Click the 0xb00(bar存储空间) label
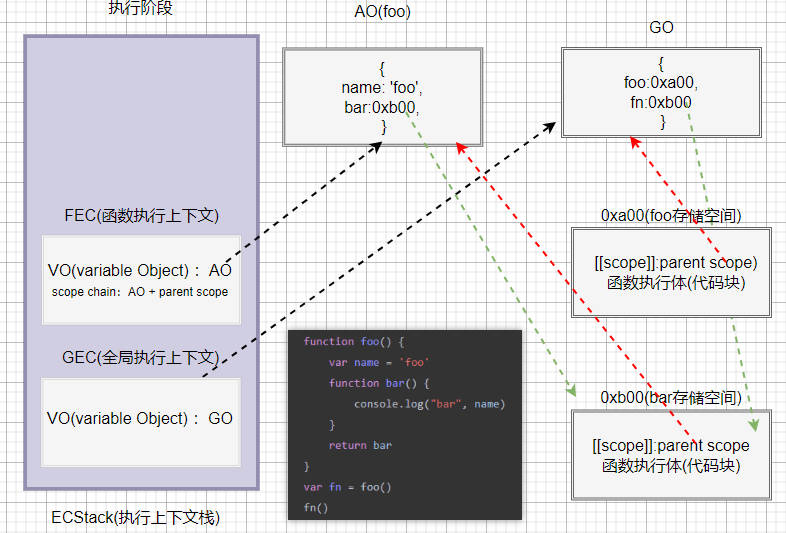The width and height of the screenshot is (786, 533). pyautogui.click(x=671, y=398)
